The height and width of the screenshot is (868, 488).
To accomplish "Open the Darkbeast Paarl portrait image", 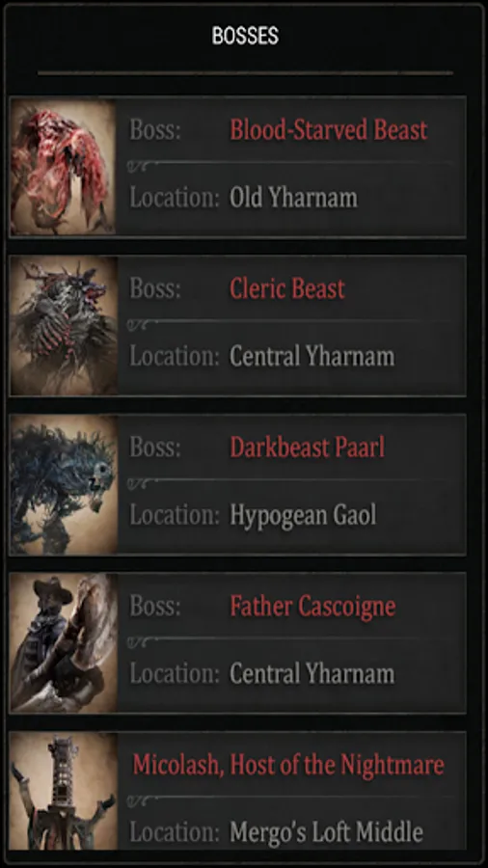I will pos(63,485).
